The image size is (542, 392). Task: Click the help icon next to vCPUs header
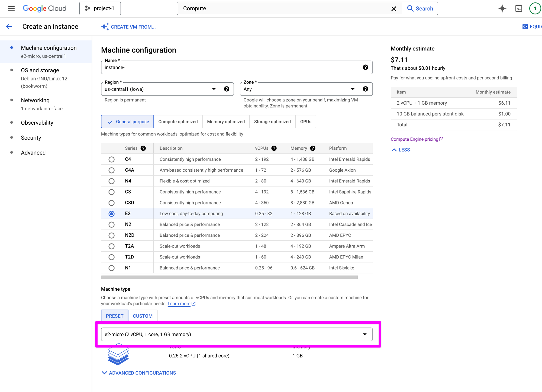[274, 148]
